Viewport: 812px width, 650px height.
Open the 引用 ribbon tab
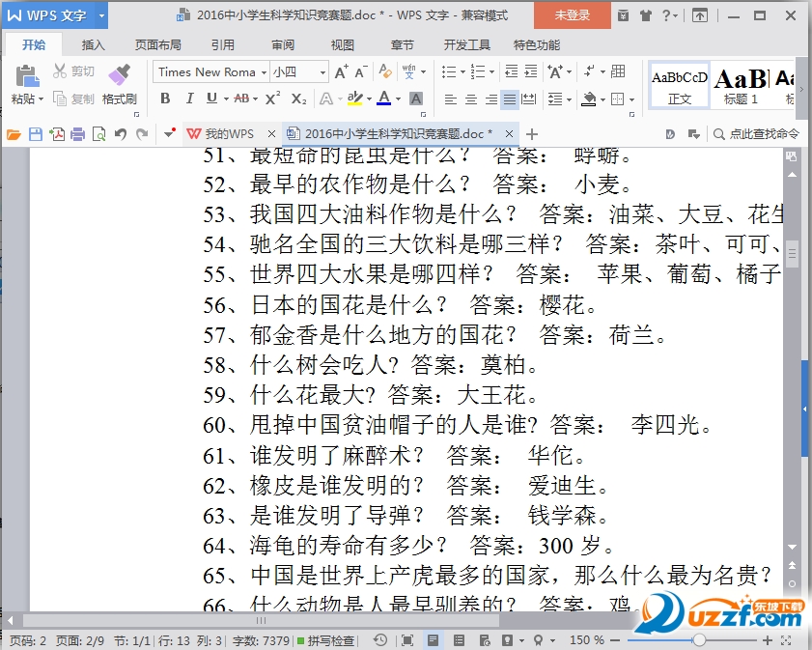223,45
